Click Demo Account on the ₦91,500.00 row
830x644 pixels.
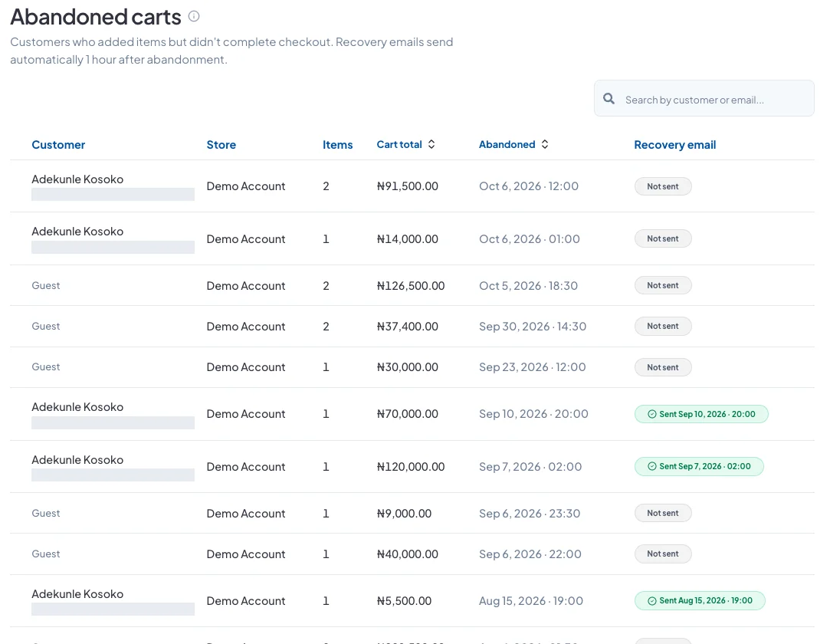245,186
